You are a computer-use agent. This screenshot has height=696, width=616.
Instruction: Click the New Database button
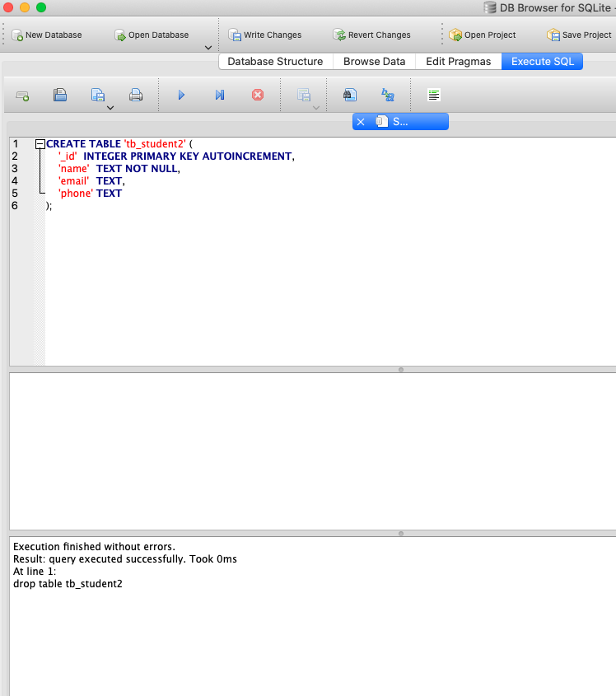click(x=47, y=35)
